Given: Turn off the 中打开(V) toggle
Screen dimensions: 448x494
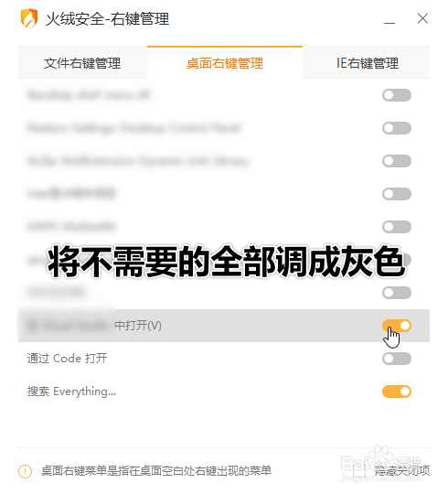Looking at the screenshot, I should (397, 326).
